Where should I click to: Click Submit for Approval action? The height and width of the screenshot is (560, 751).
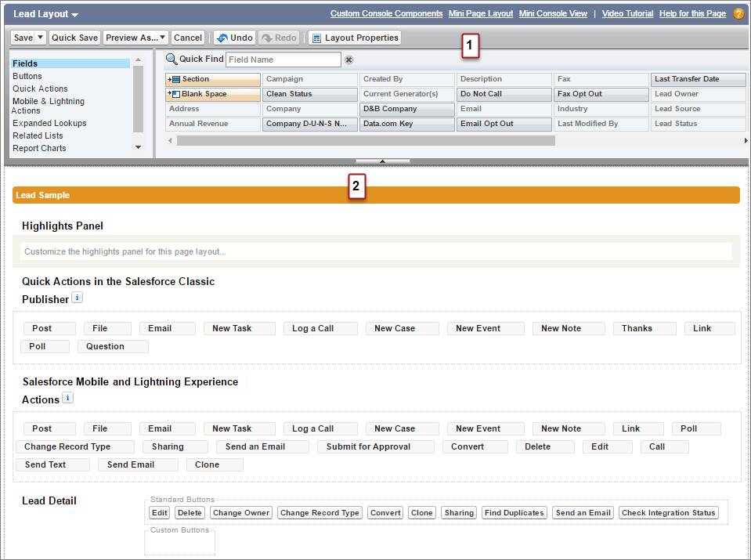coord(376,446)
